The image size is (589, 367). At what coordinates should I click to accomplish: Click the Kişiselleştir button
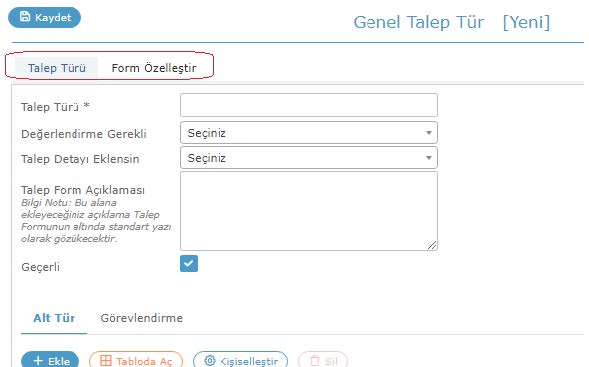(240, 361)
